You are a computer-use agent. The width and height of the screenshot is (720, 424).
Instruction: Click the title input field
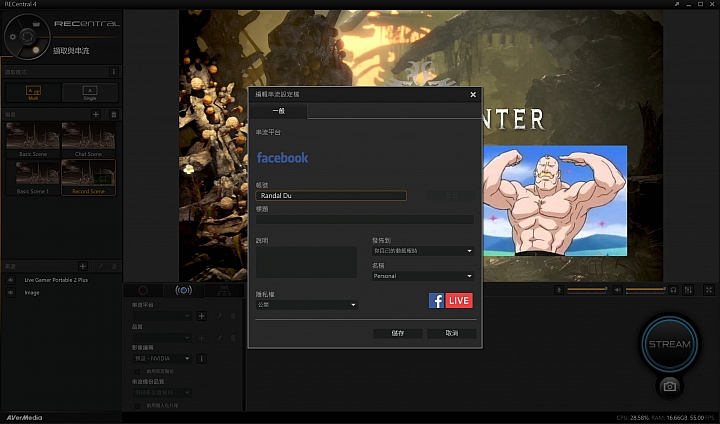coord(365,220)
